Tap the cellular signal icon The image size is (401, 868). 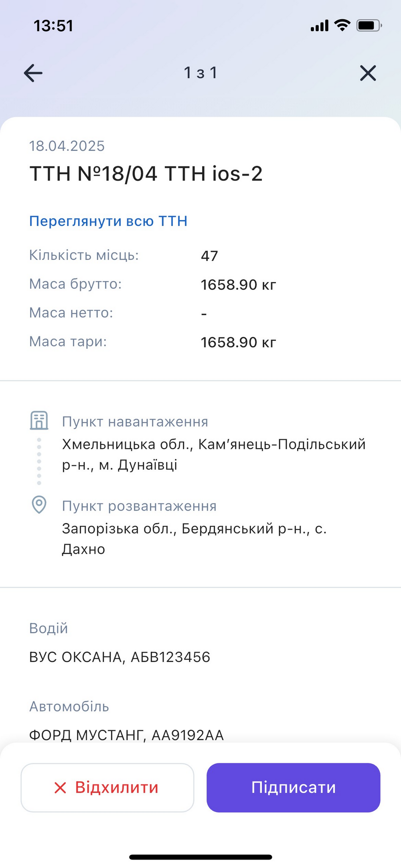pos(320,26)
